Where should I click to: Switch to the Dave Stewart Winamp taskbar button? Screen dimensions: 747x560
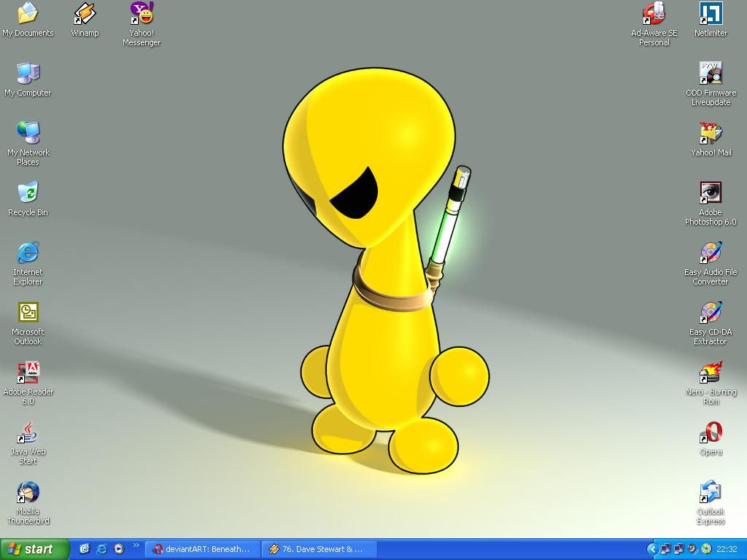320,549
